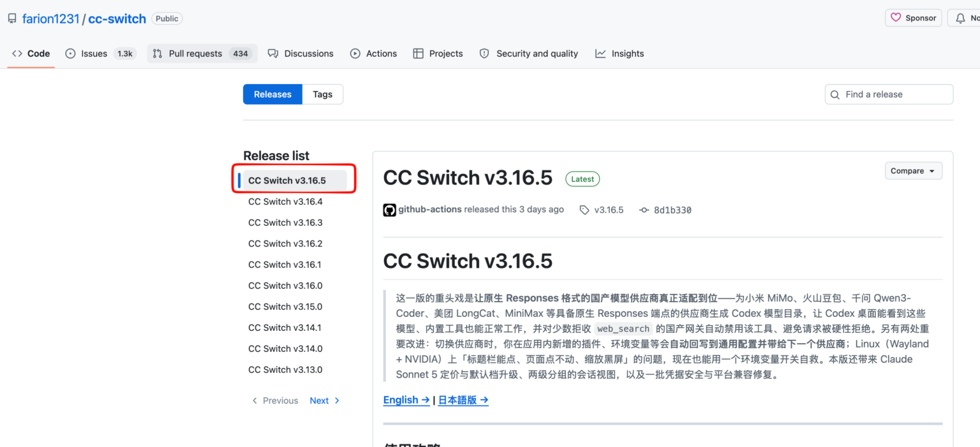Select CC Switch v3.16.3 in release list
Image resolution: width=980 pixels, height=447 pixels.
pos(285,223)
